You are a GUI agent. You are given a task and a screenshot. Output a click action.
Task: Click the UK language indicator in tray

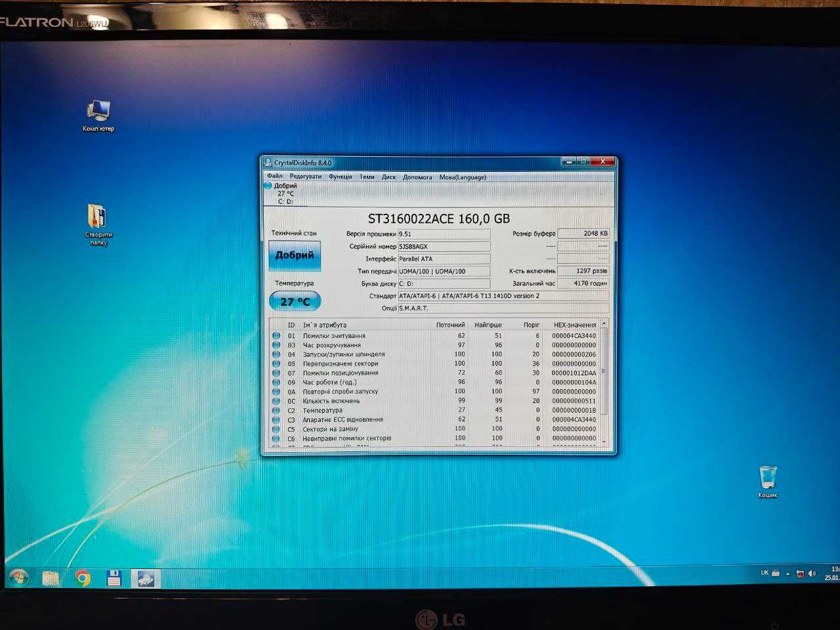coord(765,573)
